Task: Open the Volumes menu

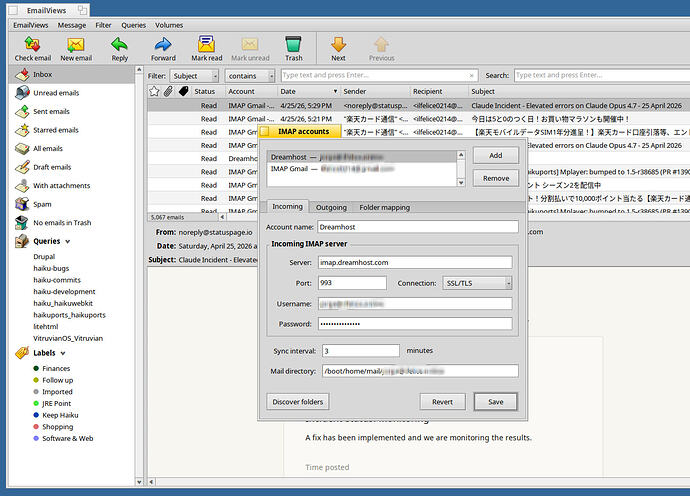Action: pyautogui.click(x=169, y=25)
